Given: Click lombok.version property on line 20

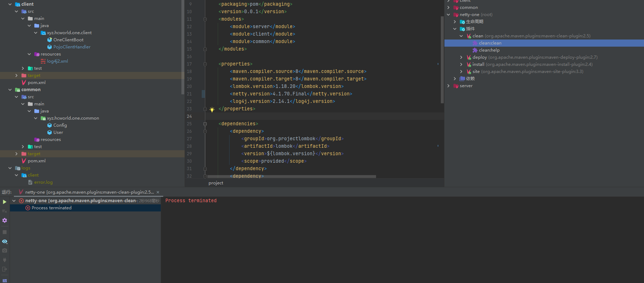Looking at the screenshot, I should tap(287, 87).
